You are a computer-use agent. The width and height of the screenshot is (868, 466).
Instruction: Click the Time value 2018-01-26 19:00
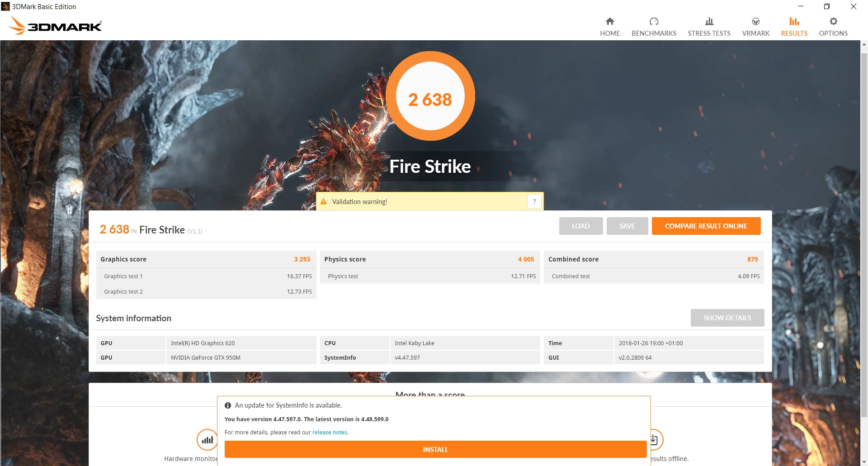[x=689, y=343]
